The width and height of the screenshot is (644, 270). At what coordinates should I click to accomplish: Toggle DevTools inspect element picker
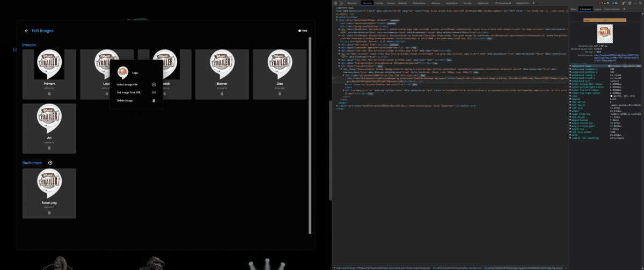tap(335, 3)
